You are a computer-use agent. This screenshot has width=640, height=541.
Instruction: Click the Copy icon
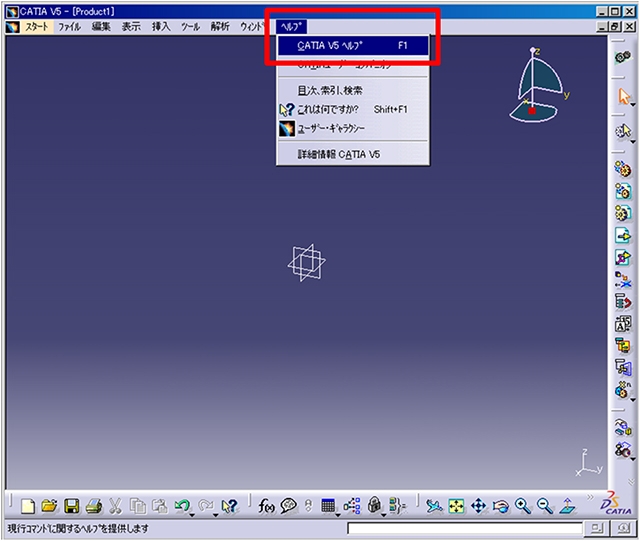138,507
